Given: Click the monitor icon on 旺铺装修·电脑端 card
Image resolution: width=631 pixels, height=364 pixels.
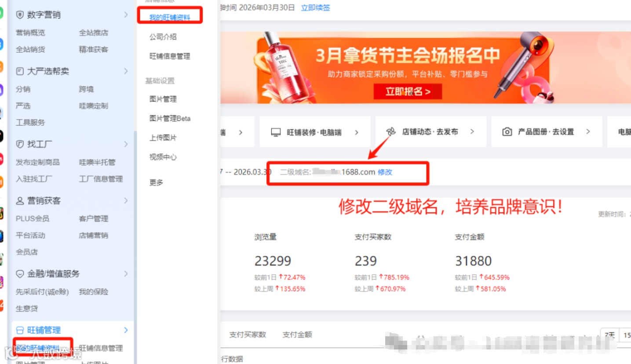Looking at the screenshot, I should tap(276, 132).
